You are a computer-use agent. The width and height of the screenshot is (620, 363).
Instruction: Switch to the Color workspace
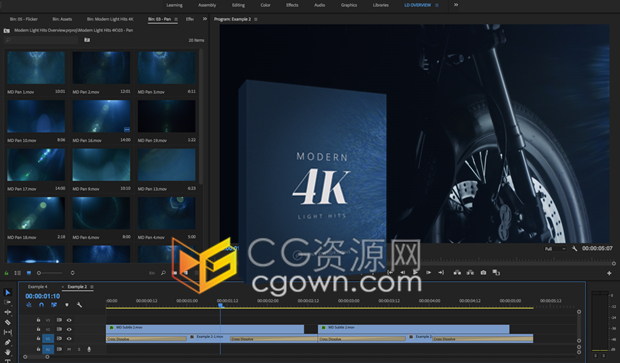coord(265,5)
